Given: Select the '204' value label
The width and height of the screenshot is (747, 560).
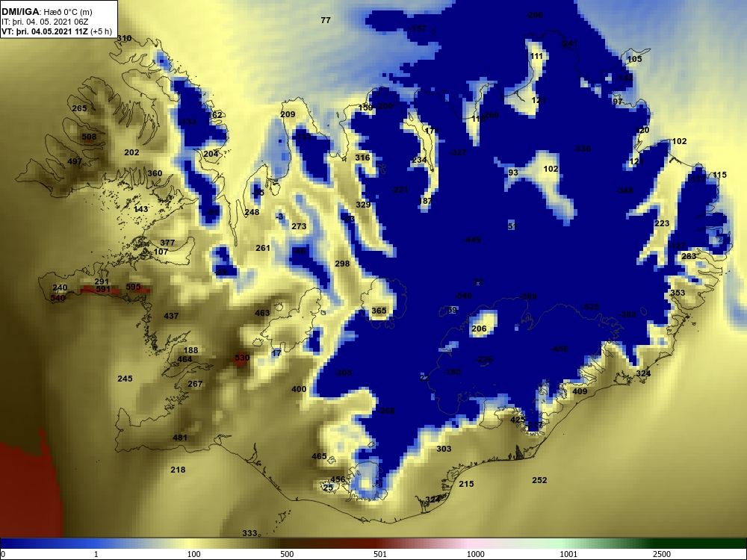Looking at the screenshot, I should click(211, 154).
